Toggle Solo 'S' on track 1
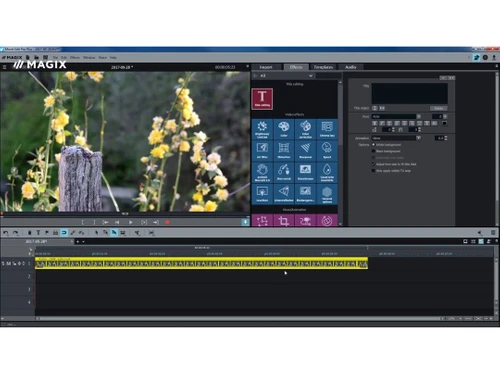Image resolution: width=500 pixels, height=375 pixels. pyautogui.click(x=3, y=263)
